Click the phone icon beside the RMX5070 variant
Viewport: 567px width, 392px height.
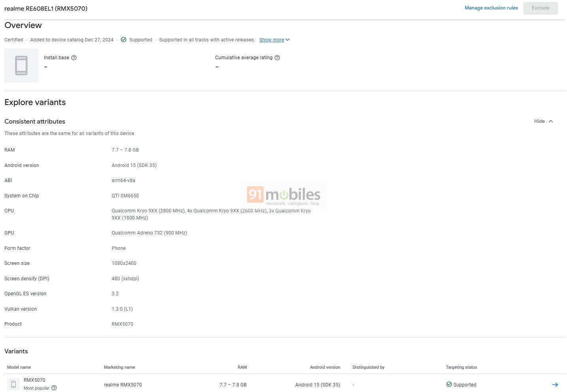[x=13, y=384]
